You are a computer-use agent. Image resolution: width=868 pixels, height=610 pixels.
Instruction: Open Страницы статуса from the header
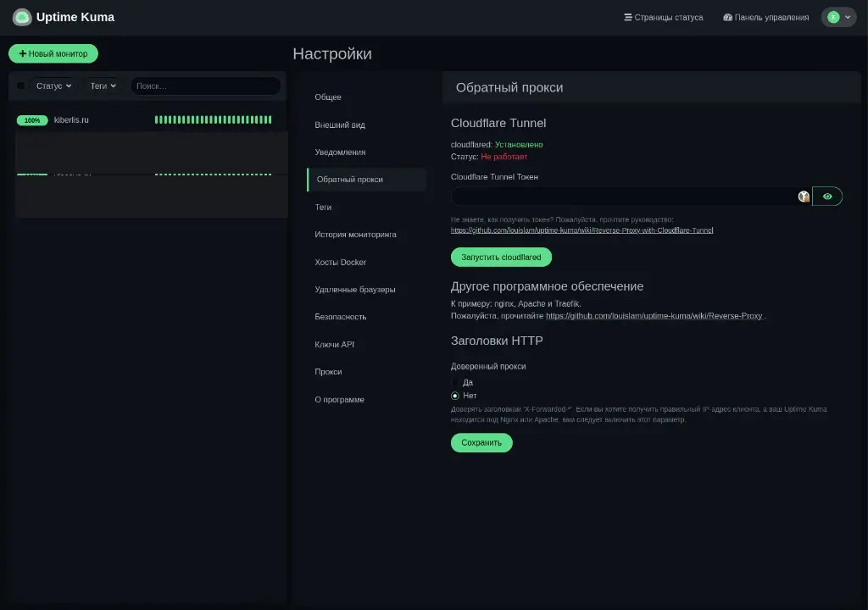pos(663,17)
